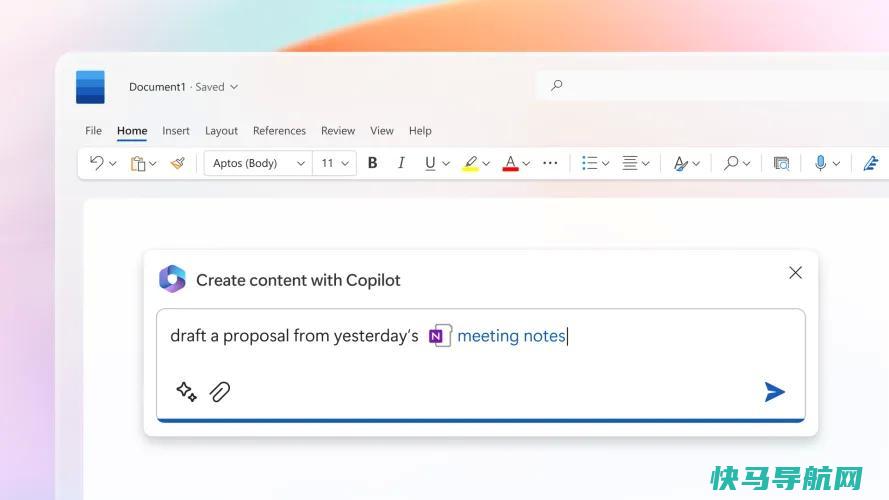889x500 pixels.
Task: Click the Paste clipboard icon
Action: [x=138, y=164]
